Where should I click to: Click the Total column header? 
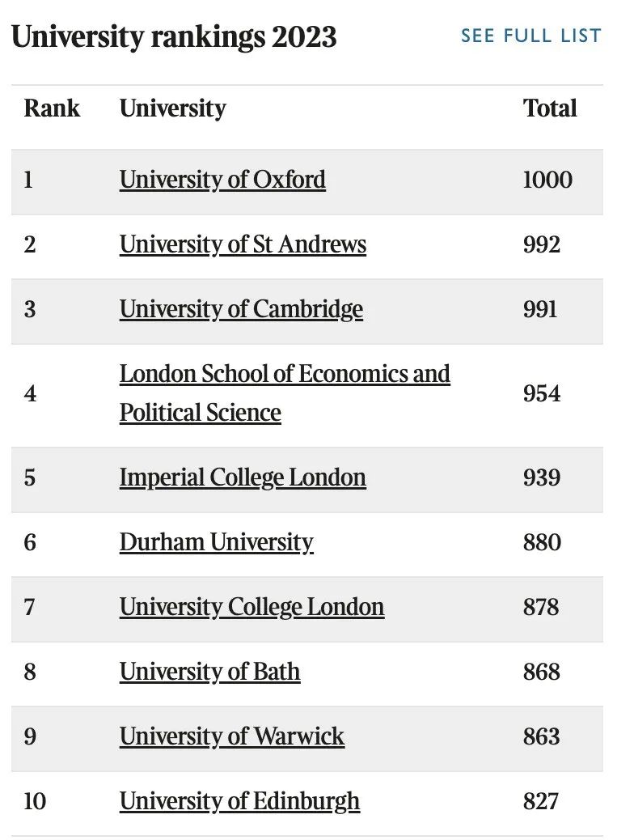click(x=550, y=108)
